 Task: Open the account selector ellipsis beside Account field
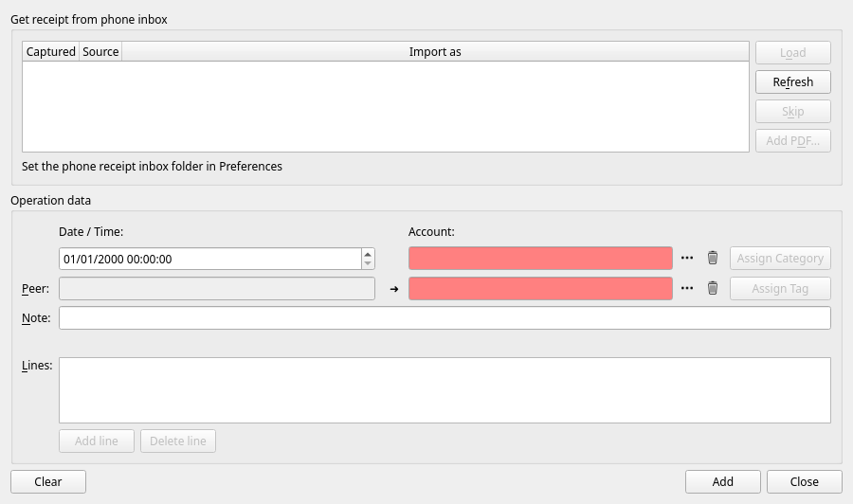click(687, 259)
